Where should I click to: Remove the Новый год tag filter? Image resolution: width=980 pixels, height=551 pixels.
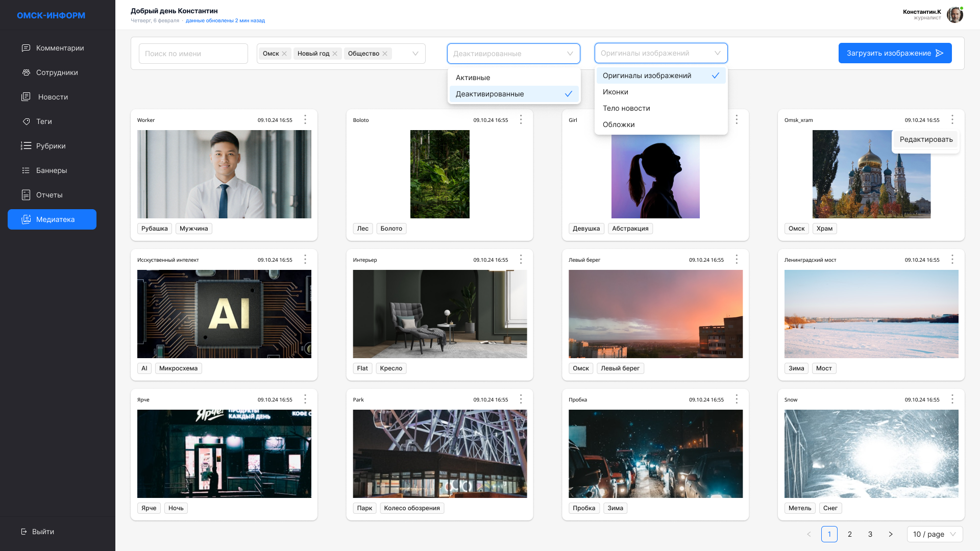pyautogui.click(x=335, y=54)
